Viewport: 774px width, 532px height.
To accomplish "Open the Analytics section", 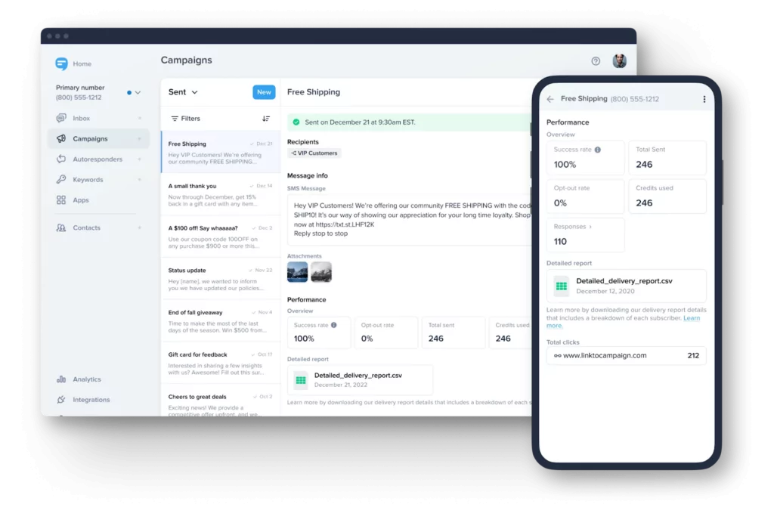I will point(86,379).
